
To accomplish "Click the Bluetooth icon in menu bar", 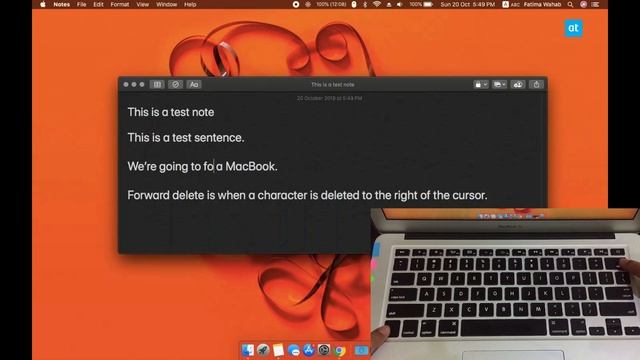I will (x=365, y=4).
